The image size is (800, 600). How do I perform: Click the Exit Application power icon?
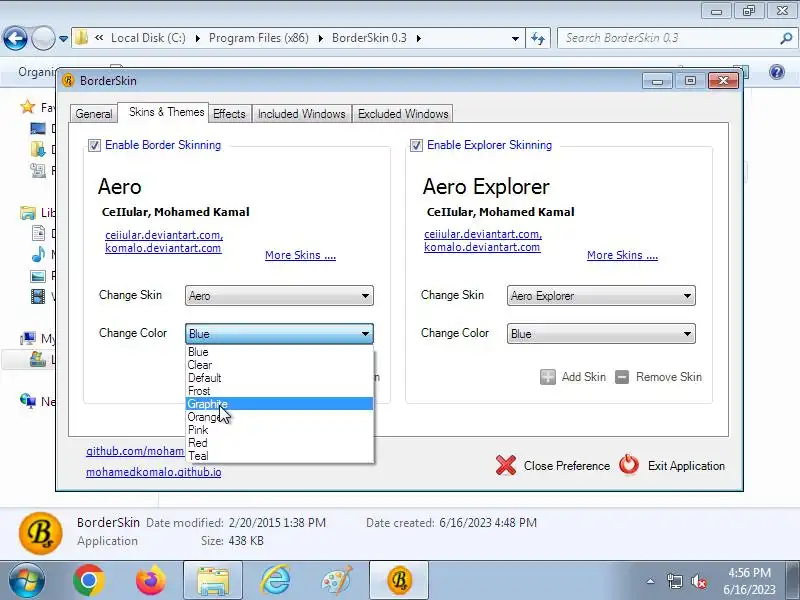coord(629,465)
